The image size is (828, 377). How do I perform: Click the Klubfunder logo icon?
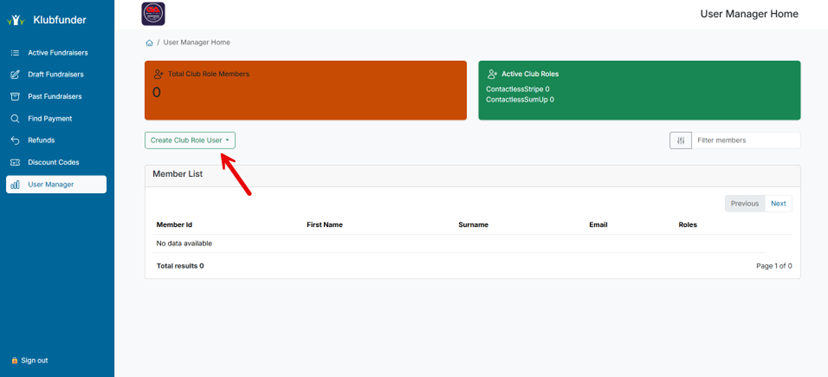click(x=16, y=21)
